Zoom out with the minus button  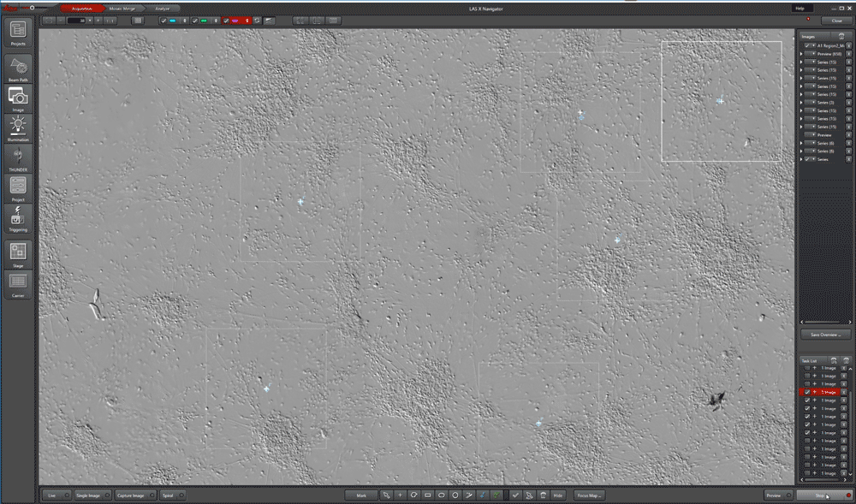point(61,21)
